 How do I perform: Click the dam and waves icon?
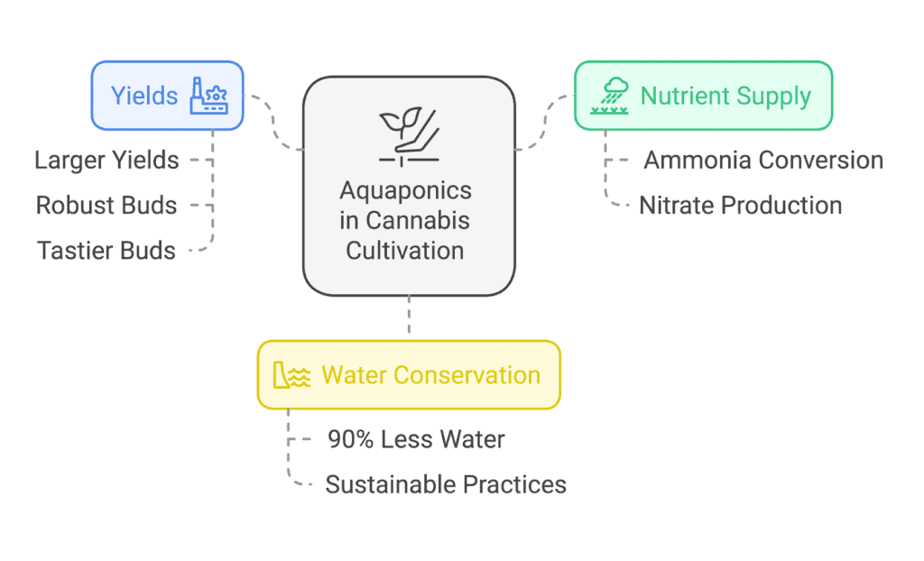click(291, 375)
